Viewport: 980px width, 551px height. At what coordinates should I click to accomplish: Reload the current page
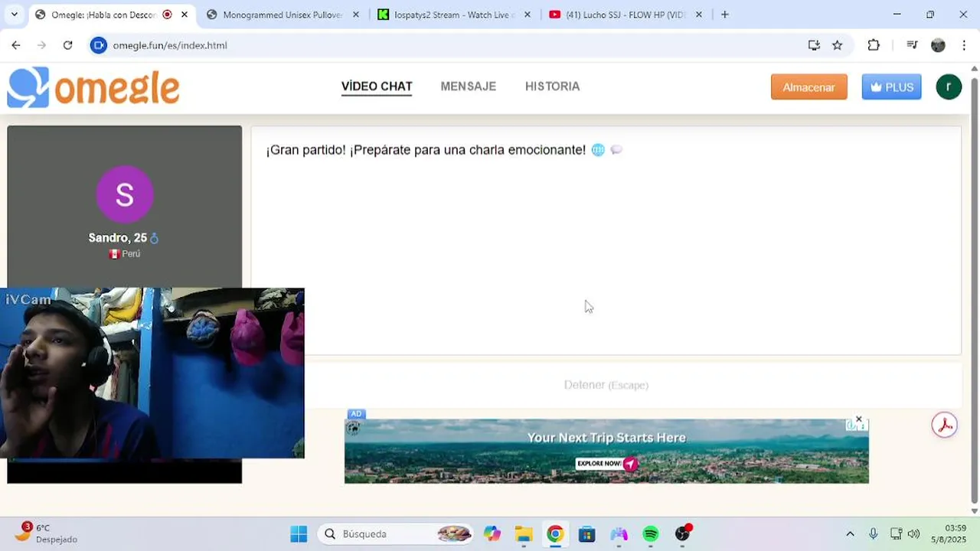click(x=67, y=45)
